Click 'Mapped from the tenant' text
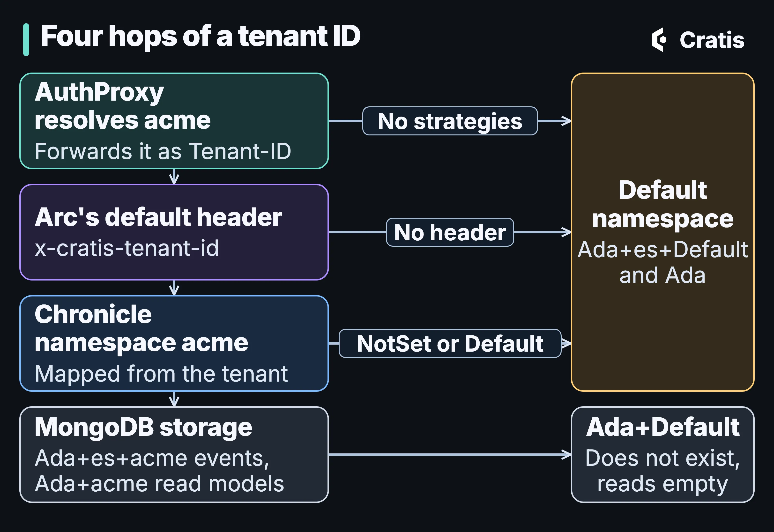774x532 pixels. 161,374
